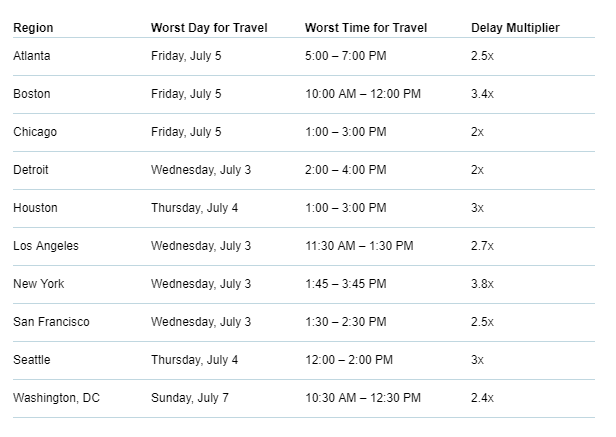Select the Worst Day for Travel header
Screen dimensions: 616x437
pos(209,28)
